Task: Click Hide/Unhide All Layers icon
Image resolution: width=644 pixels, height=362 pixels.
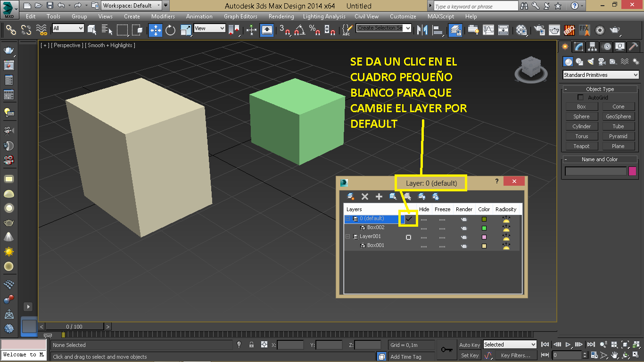Action: point(421,197)
